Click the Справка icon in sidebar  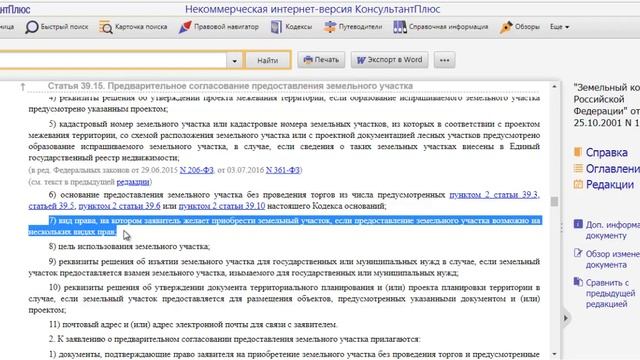point(578,152)
